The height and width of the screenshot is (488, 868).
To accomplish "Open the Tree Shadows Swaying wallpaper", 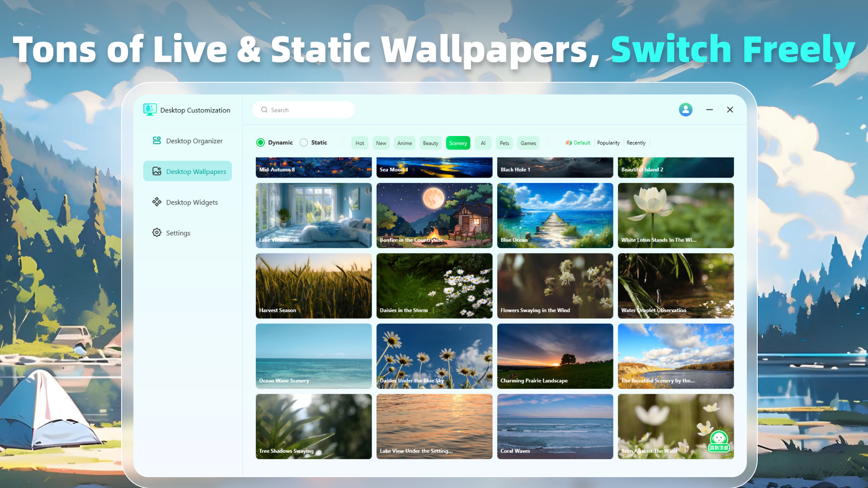I will point(314,427).
